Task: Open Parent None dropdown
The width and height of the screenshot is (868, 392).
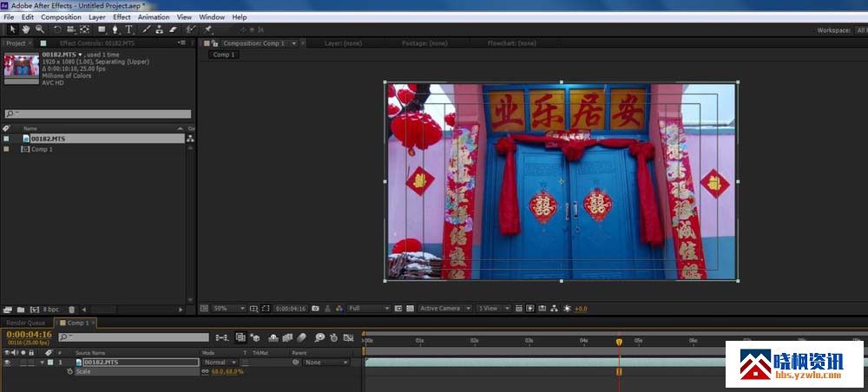Action: pos(326,363)
